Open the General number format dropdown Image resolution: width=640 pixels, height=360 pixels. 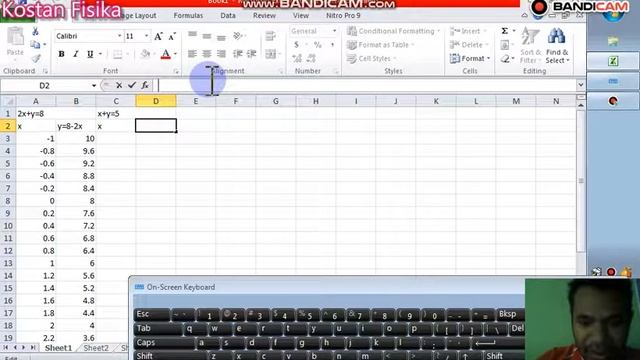[x=334, y=31]
